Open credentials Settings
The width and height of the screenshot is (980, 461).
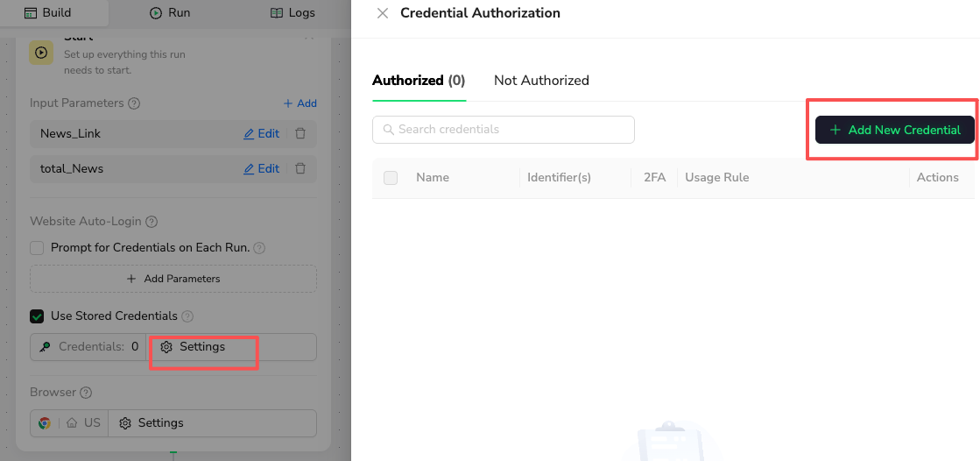pyautogui.click(x=193, y=347)
